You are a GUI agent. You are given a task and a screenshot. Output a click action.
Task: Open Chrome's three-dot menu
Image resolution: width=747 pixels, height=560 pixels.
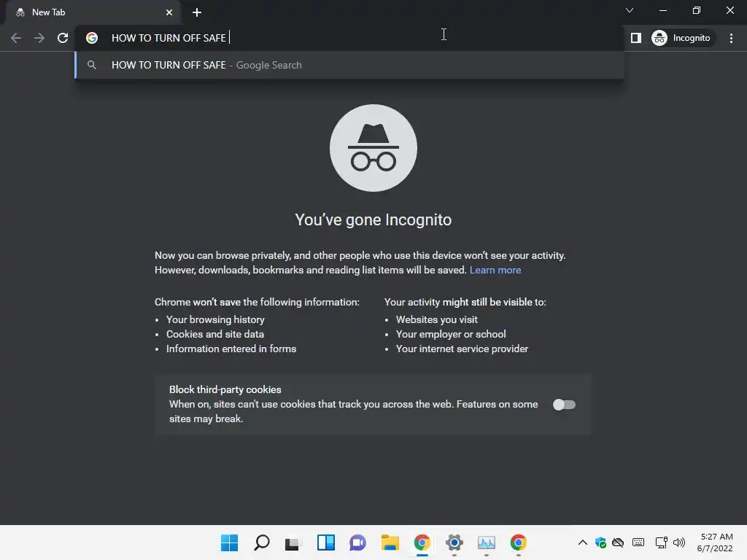tap(731, 38)
